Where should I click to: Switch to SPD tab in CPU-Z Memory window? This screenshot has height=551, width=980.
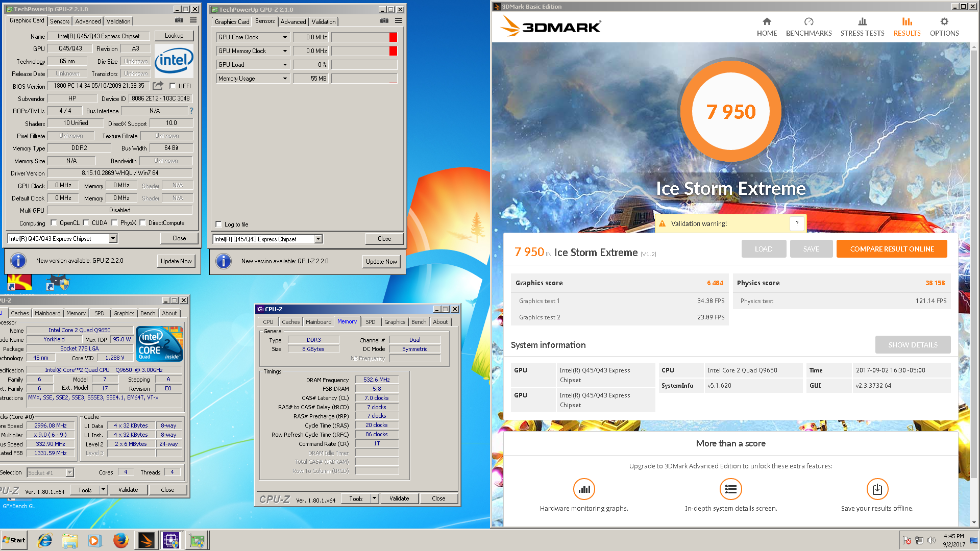click(x=371, y=322)
